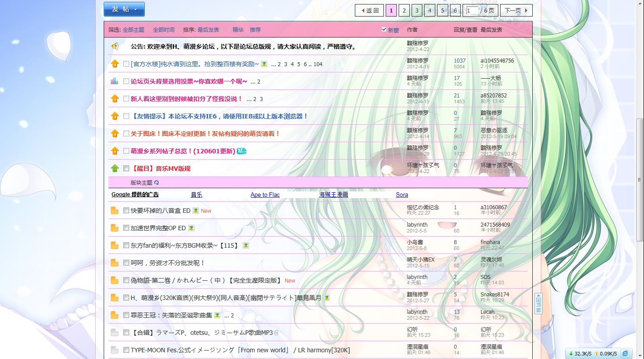Click the refresh icon next to 版块主题

coord(156,182)
